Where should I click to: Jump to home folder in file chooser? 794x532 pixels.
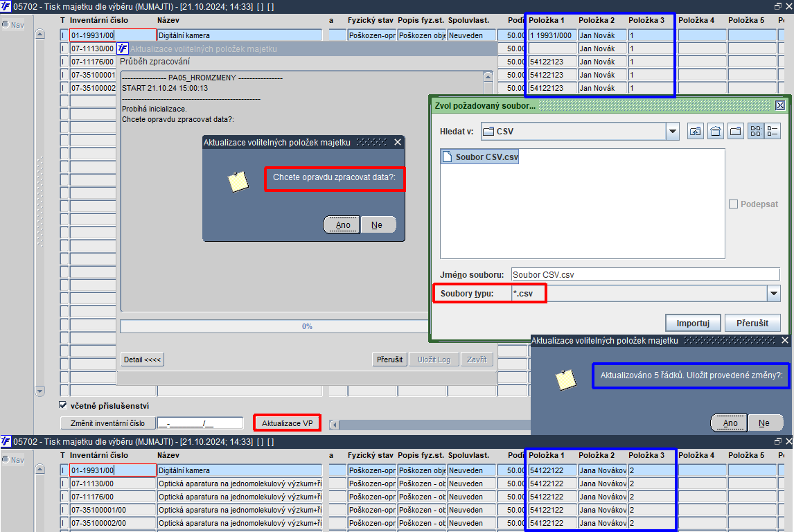pyautogui.click(x=716, y=131)
